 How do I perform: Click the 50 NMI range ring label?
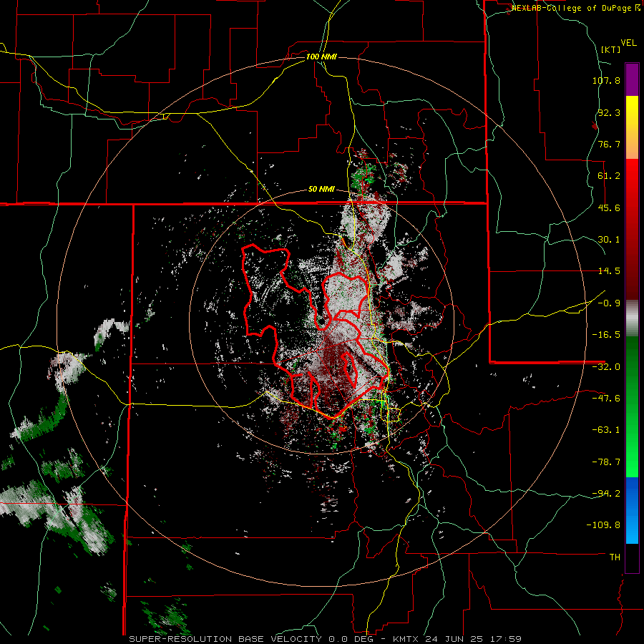(x=321, y=190)
